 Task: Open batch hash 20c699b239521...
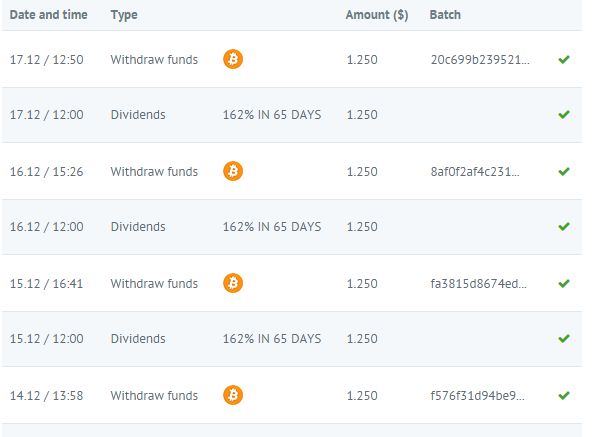(x=480, y=59)
